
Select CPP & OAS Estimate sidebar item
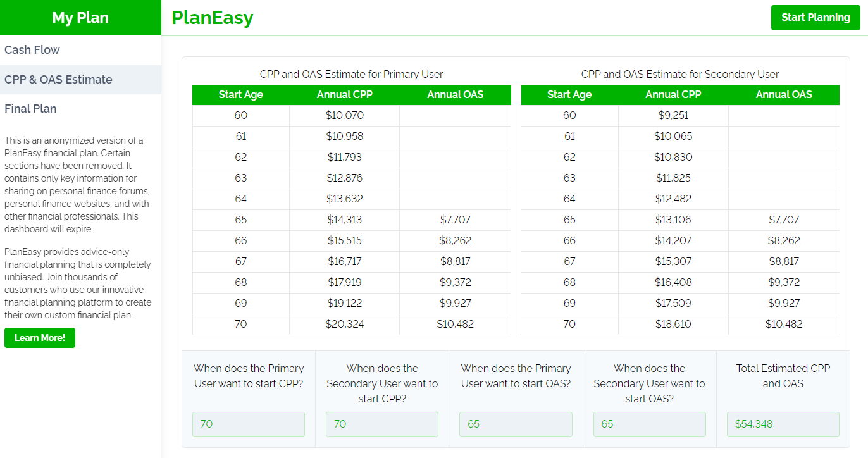click(x=58, y=80)
